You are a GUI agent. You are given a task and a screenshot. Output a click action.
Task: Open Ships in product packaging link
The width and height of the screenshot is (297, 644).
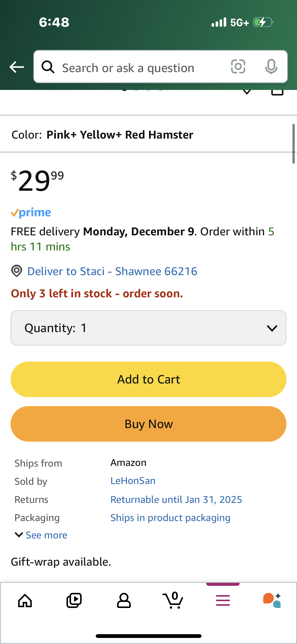coord(171,518)
